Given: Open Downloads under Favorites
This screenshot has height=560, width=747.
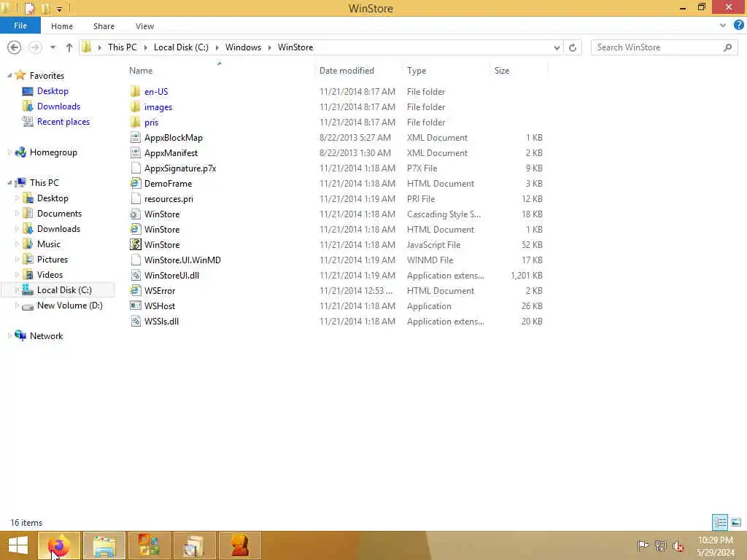Looking at the screenshot, I should point(58,106).
